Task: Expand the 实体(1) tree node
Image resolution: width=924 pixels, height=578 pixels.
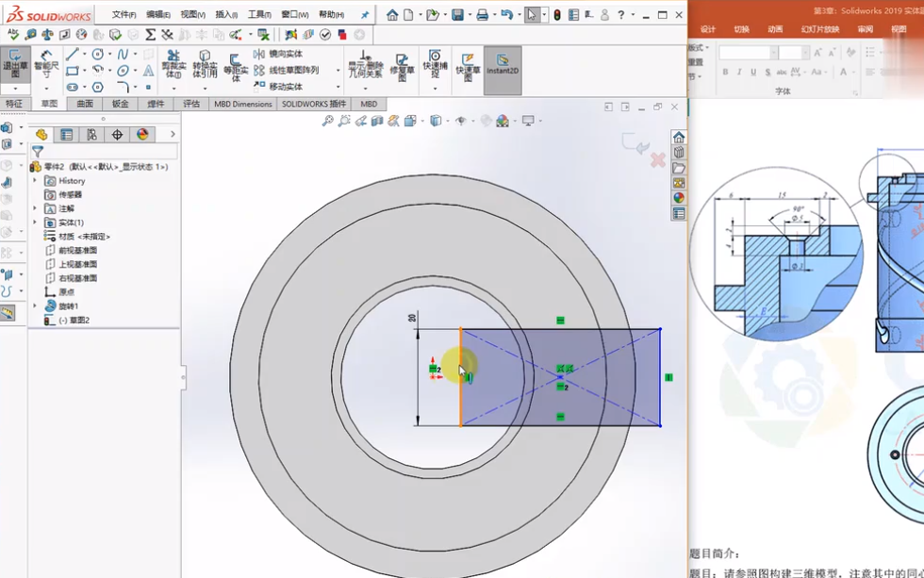Action: pos(35,223)
